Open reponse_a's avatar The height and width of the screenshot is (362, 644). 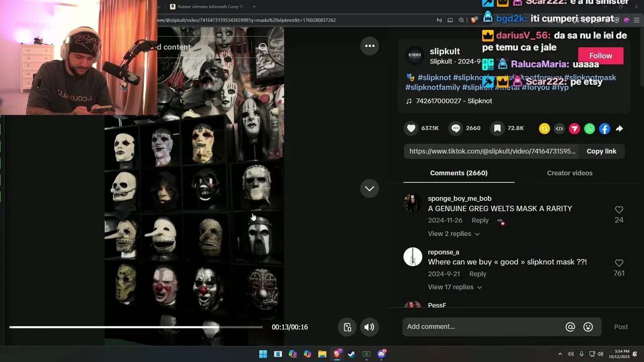(x=413, y=257)
